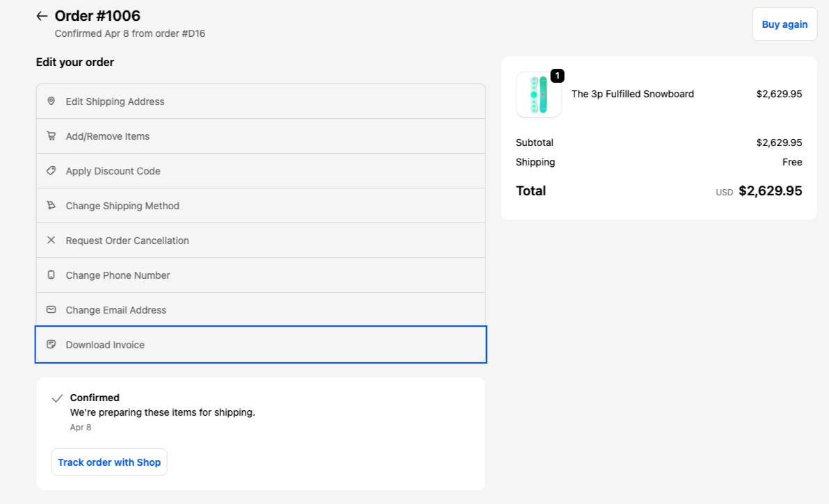Click the quantity badge on the snowboard image
Viewport: 829px width, 504px height.
click(x=557, y=76)
